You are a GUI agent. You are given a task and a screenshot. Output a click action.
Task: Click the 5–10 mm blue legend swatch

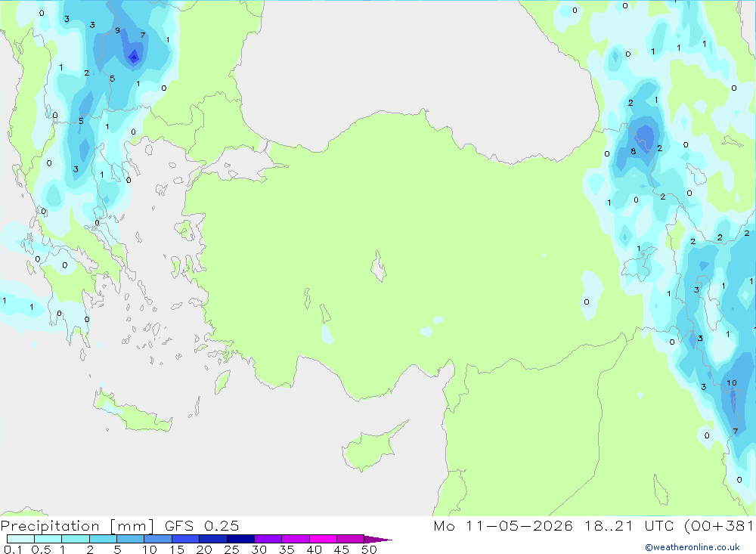131,539
